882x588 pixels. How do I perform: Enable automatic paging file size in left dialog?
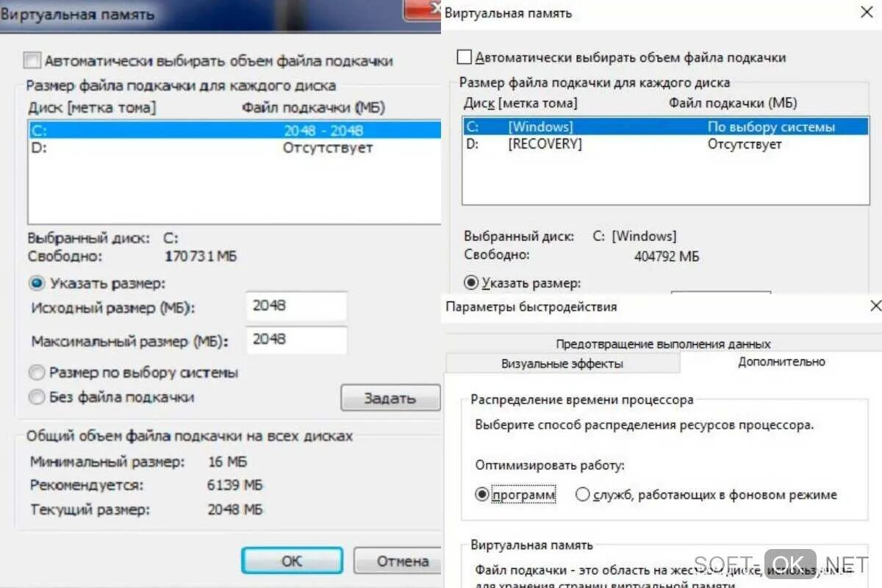pyautogui.click(x=32, y=60)
